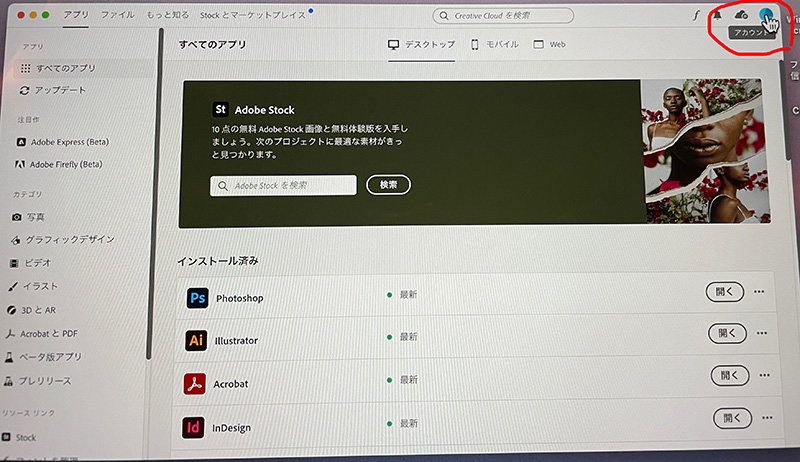Select the 写真 category
Viewport: 800px width, 462px height.
tap(29, 217)
